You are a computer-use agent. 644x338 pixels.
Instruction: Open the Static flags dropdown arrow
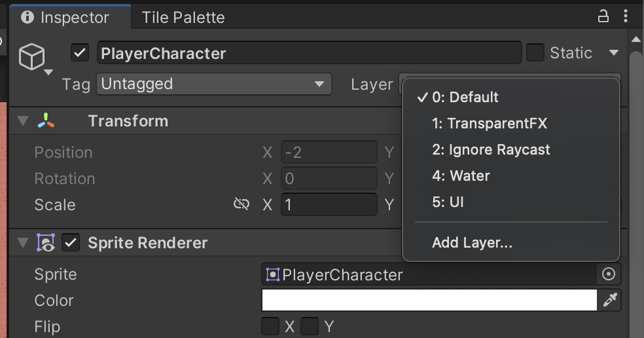613,53
